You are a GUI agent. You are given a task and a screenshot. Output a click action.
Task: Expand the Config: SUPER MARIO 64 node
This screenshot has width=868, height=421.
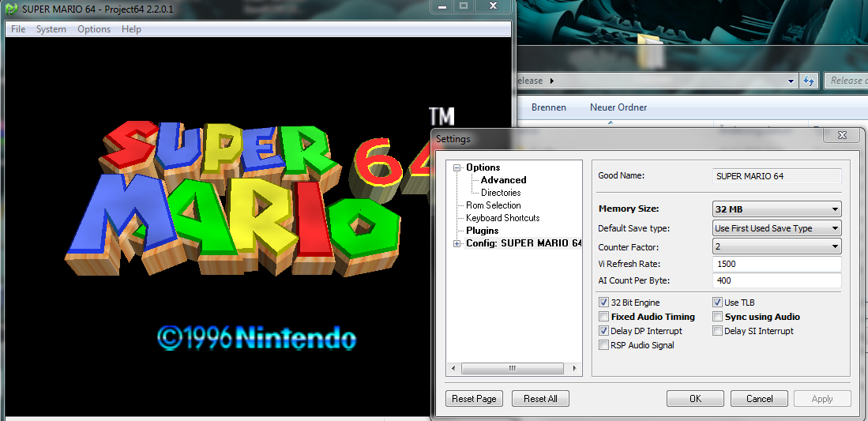pyautogui.click(x=457, y=243)
